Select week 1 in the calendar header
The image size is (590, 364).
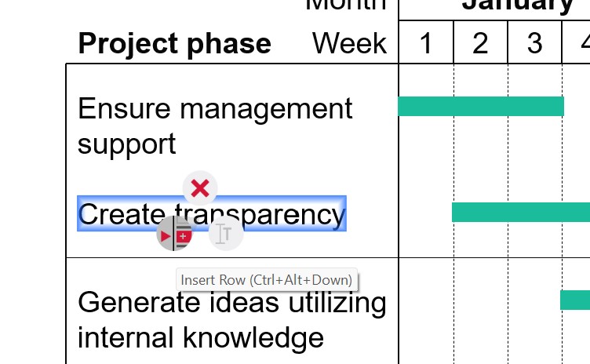[426, 44]
